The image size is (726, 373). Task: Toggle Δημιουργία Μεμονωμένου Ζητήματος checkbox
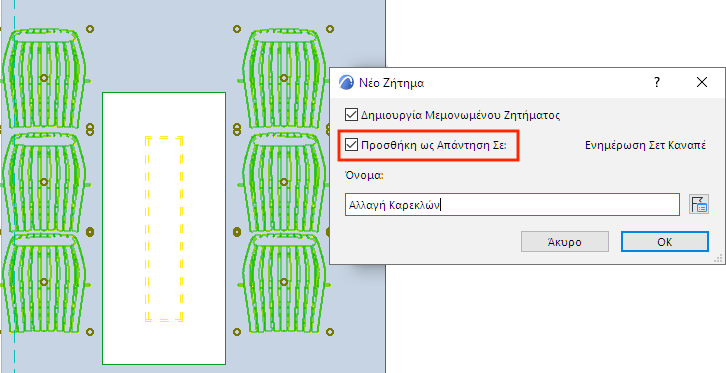pos(351,115)
